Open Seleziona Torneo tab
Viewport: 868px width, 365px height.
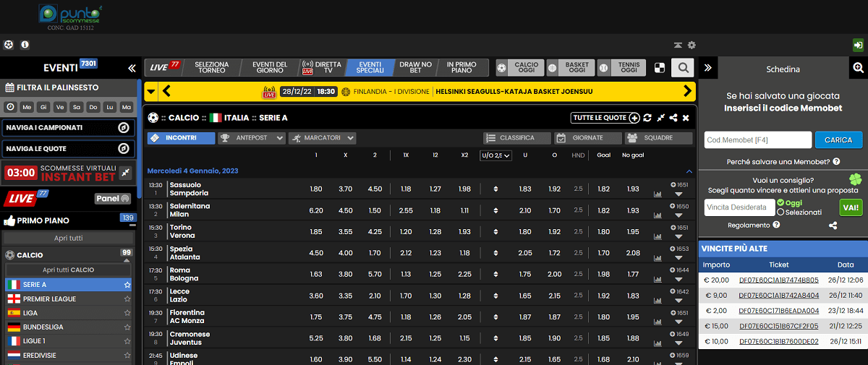pos(212,68)
